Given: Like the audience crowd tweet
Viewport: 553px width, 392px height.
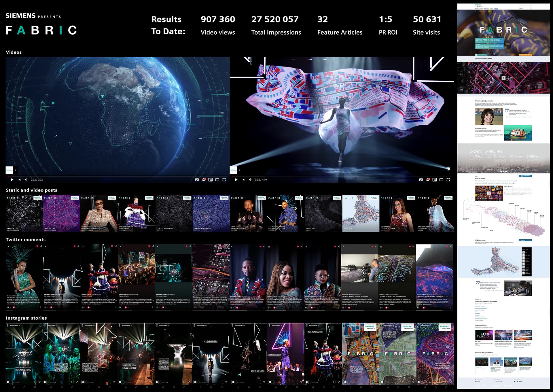Looking at the screenshot, I should [149, 246].
